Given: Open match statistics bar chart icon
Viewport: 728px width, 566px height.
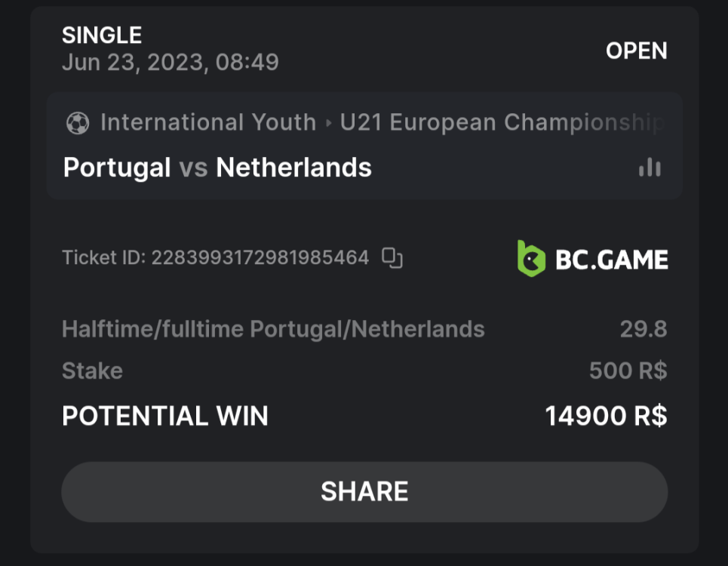Looking at the screenshot, I should point(650,168).
